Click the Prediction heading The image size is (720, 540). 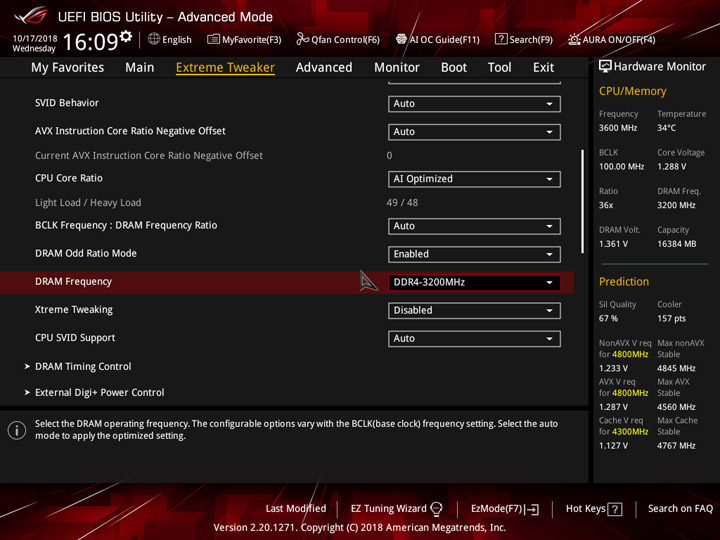pos(624,281)
